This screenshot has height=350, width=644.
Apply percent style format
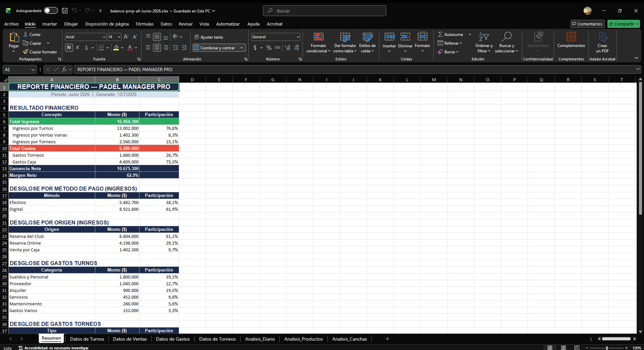269,48
